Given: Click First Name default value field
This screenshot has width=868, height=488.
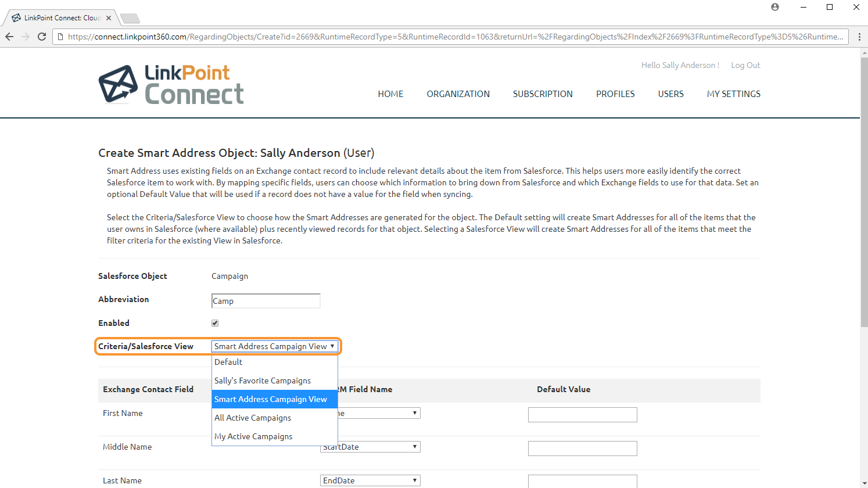Looking at the screenshot, I should 583,415.
